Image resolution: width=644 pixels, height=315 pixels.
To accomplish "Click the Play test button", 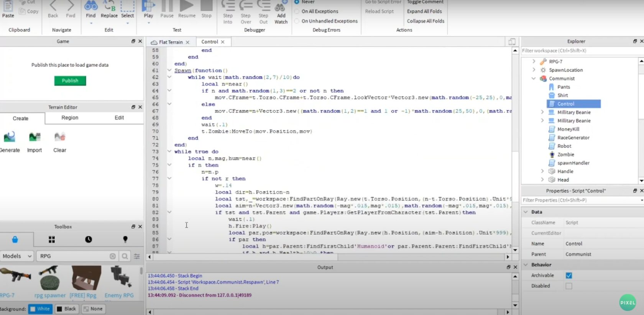I will 148,7.
